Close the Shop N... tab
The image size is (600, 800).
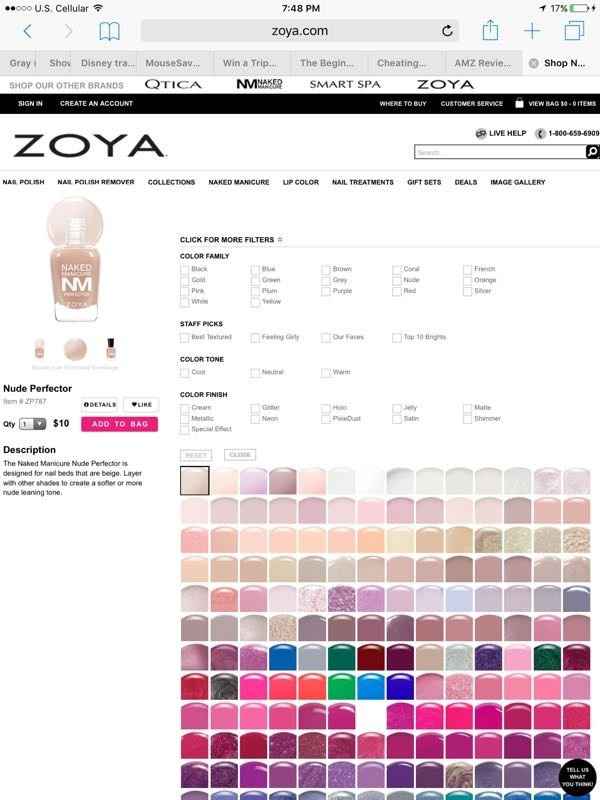pyautogui.click(x=533, y=63)
